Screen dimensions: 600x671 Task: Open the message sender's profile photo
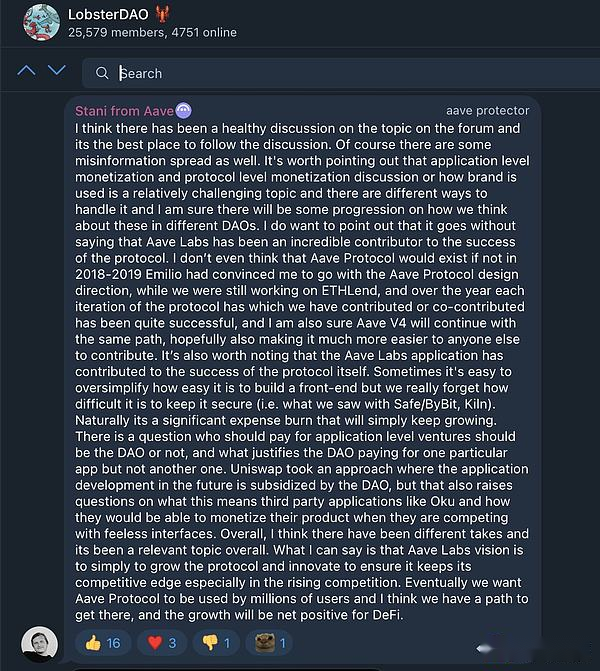tap(39, 643)
